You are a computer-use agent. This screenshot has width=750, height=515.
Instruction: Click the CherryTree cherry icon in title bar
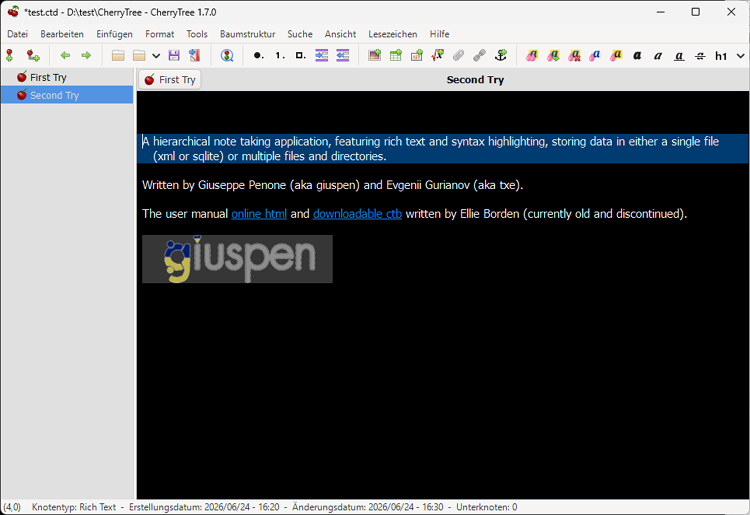pyautogui.click(x=13, y=11)
